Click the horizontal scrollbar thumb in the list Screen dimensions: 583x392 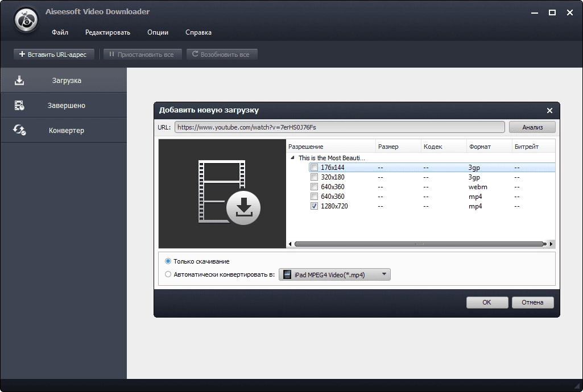click(419, 244)
